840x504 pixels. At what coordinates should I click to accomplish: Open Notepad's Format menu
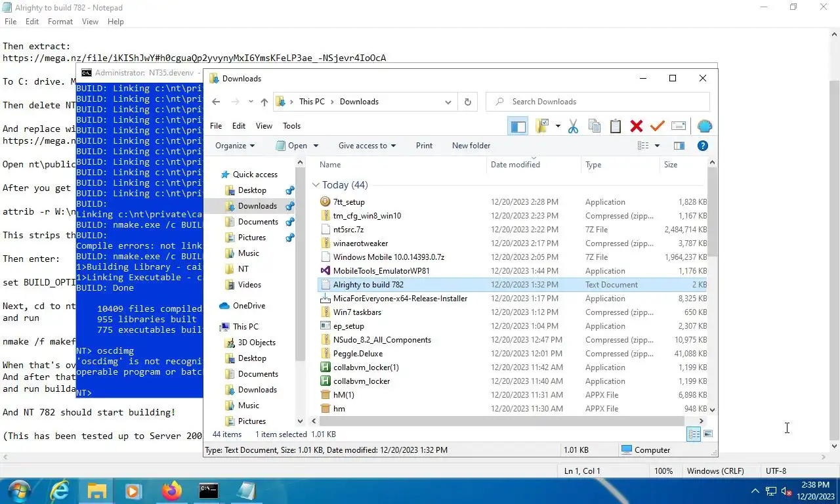[x=60, y=22]
